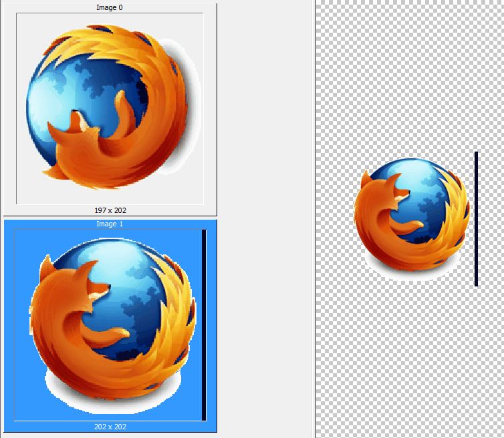Click the 'Image 1' label
Screen dimensions: 504x438
[110, 224]
